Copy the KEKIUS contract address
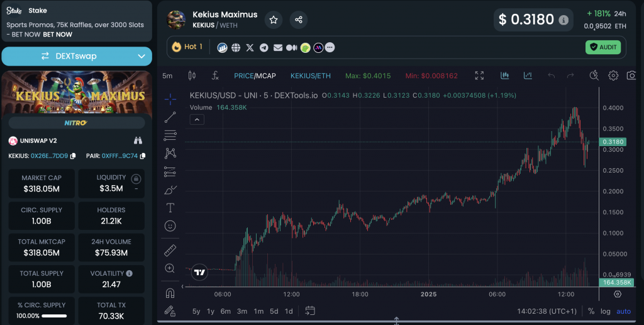644x325 pixels. coord(73,156)
